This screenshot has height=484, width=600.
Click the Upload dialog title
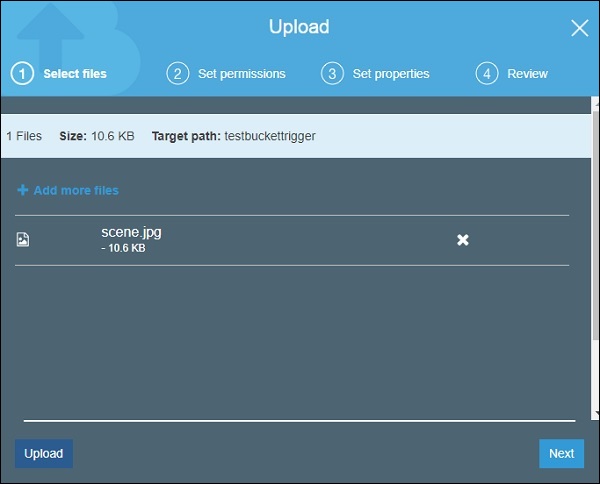(299, 27)
